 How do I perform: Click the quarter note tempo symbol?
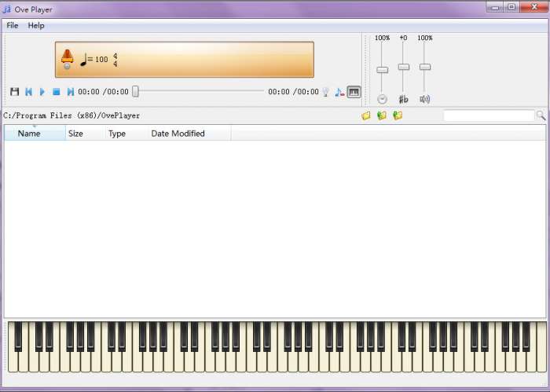[83, 60]
